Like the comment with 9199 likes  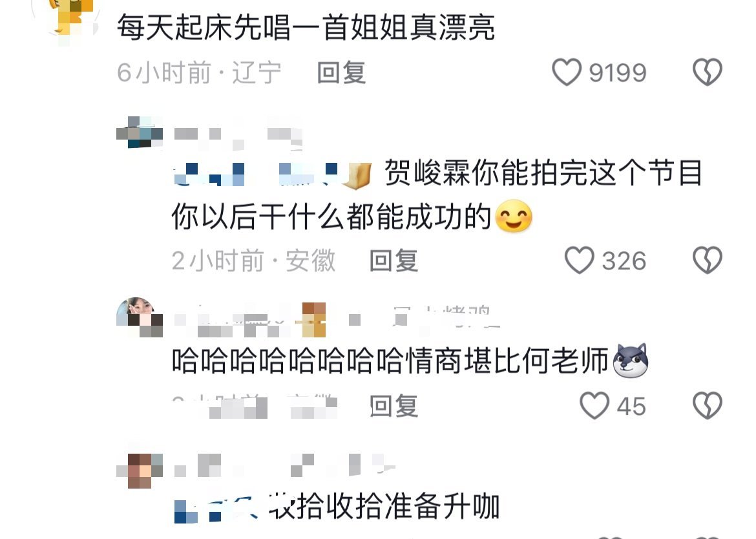point(567,72)
